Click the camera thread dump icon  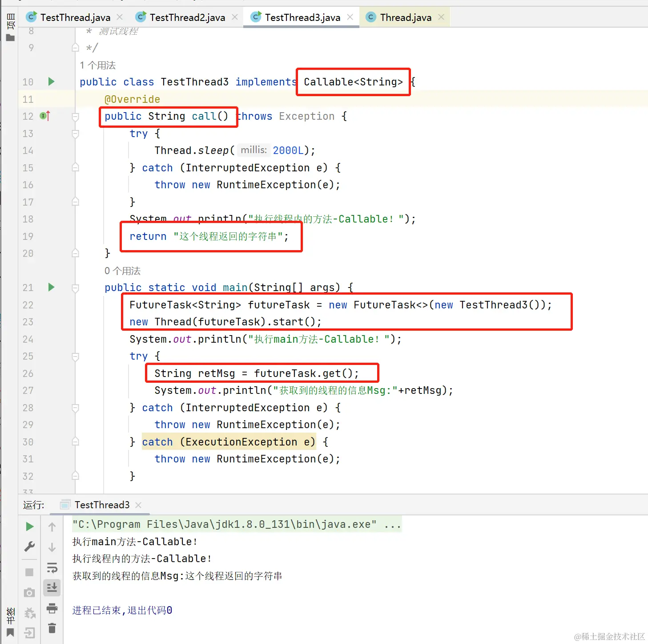point(30,592)
